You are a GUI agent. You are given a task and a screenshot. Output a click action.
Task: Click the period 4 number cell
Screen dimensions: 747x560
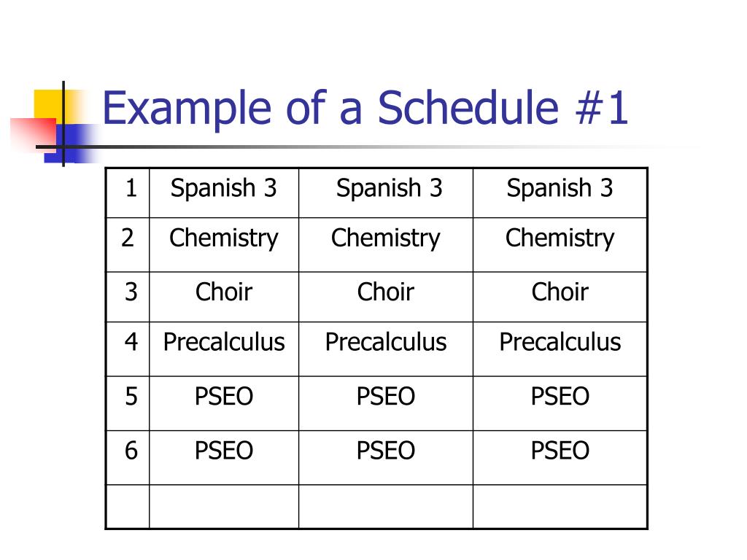coord(128,349)
